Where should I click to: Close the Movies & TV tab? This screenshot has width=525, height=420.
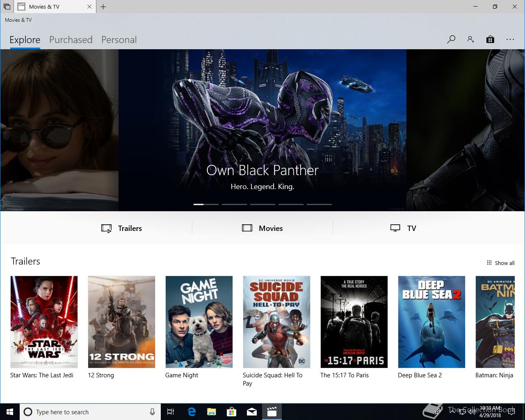pyautogui.click(x=90, y=7)
